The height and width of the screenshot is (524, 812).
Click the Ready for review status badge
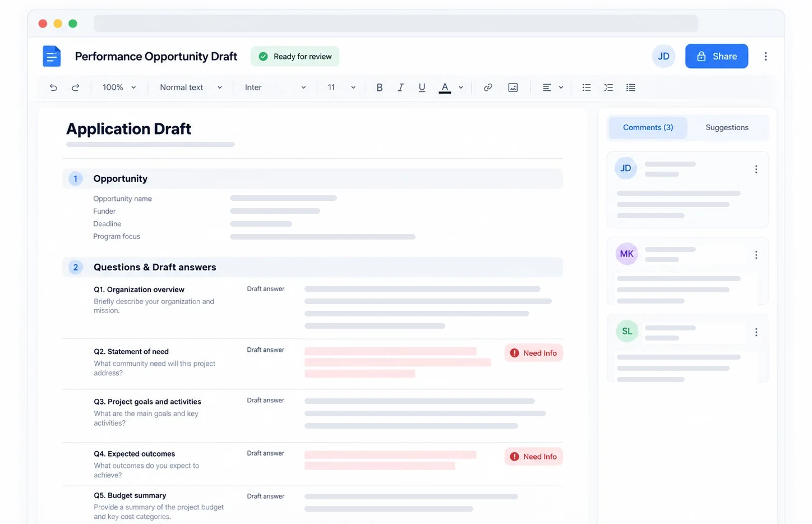pyautogui.click(x=295, y=56)
